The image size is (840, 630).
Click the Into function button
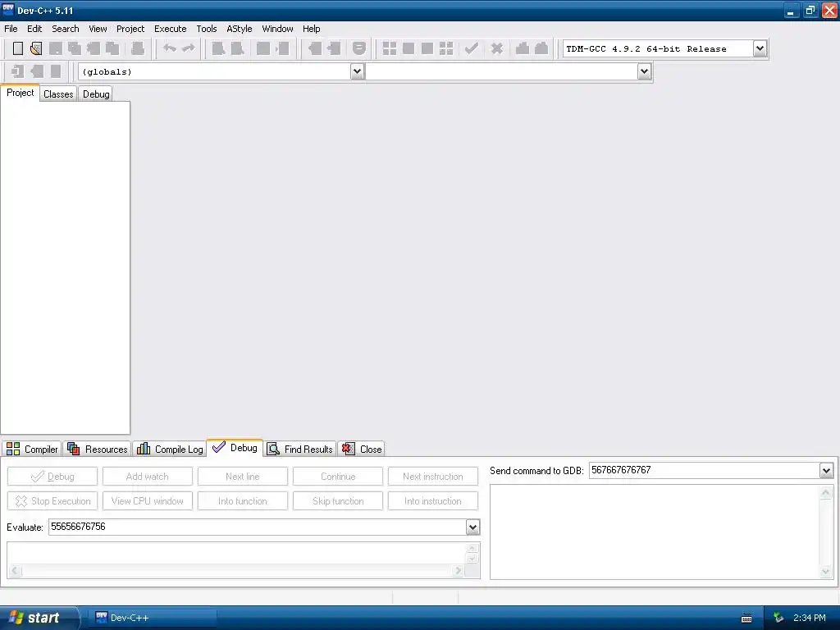[243, 501]
